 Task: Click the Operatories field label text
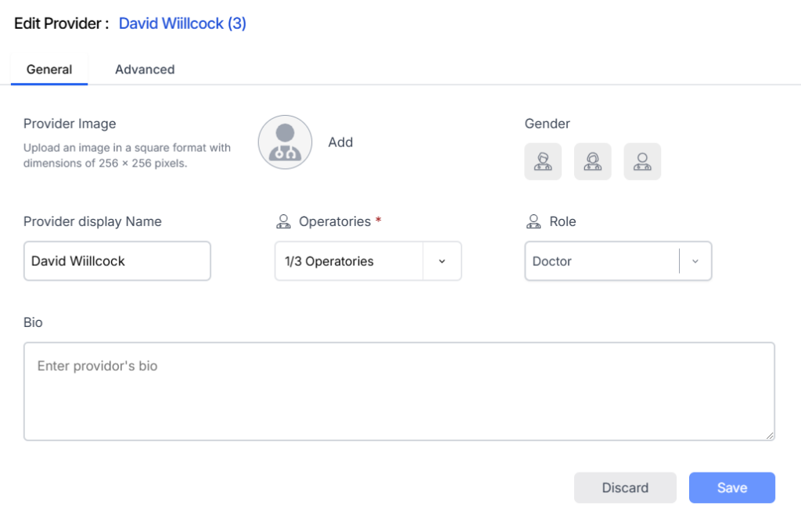point(335,222)
